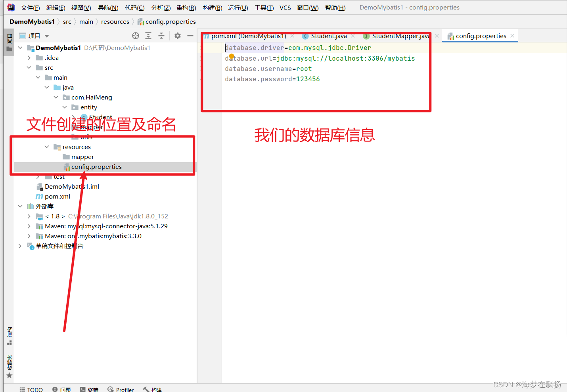567x392 pixels.
Task: Collapse the DemoMybatis1 project root node
Action: [x=20, y=48]
